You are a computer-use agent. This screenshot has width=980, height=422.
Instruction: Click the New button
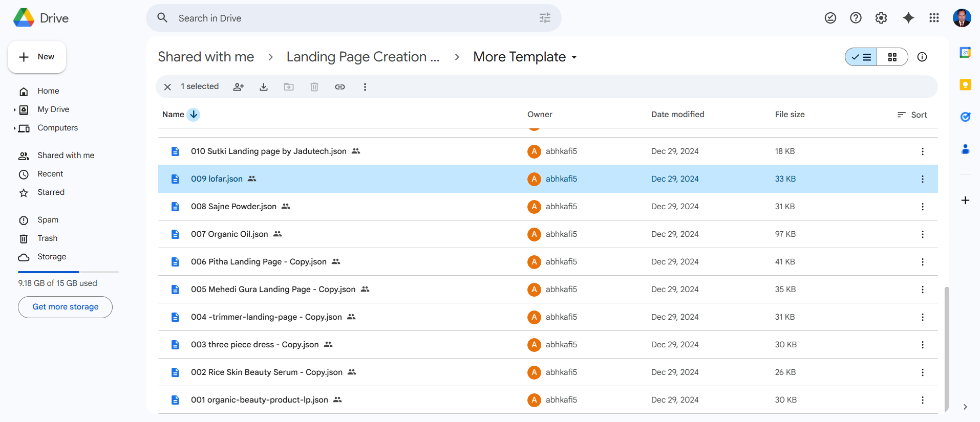[x=37, y=57]
